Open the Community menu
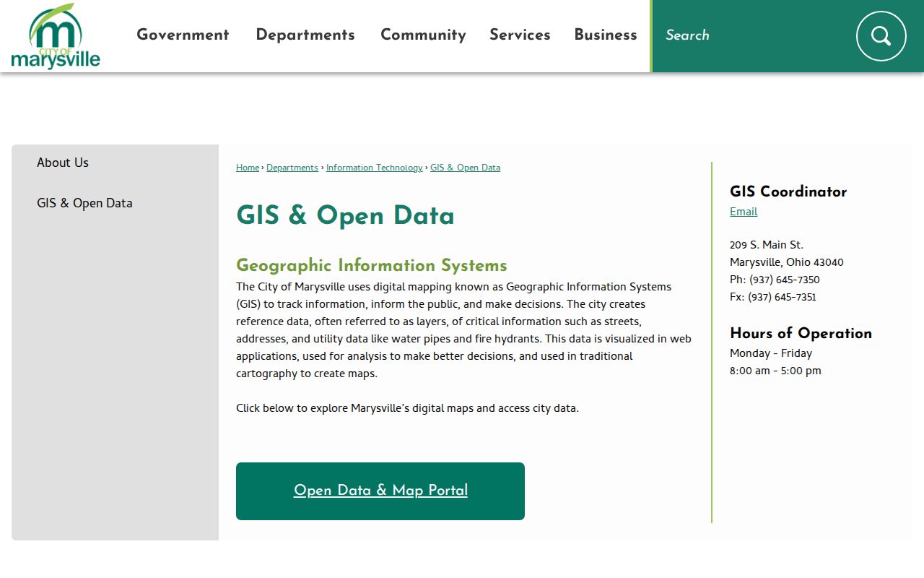The height and width of the screenshot is (578, 924). click(423, 35)
